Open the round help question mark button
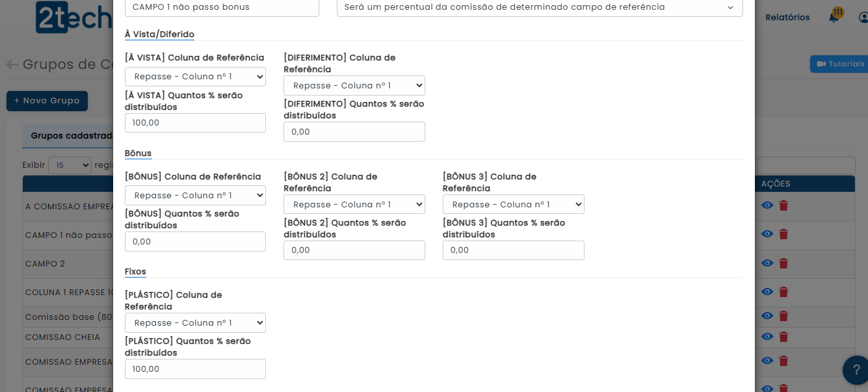This screenshot has height=392, width=868. [x=856, y=371]
